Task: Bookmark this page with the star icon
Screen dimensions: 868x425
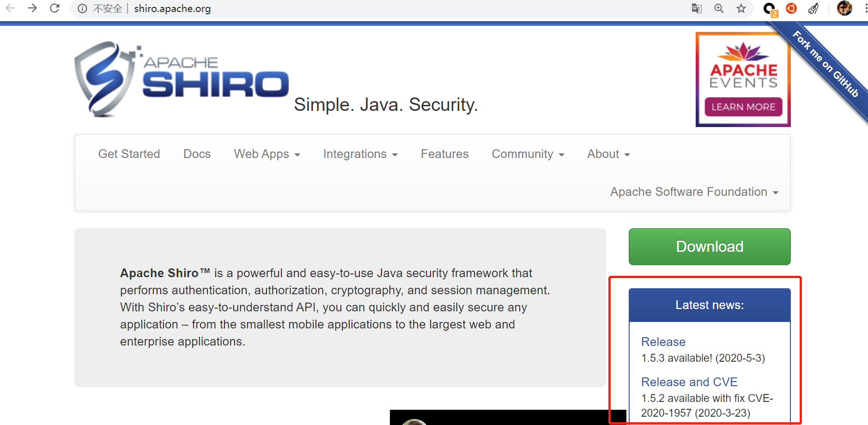Action: point(741,8)
